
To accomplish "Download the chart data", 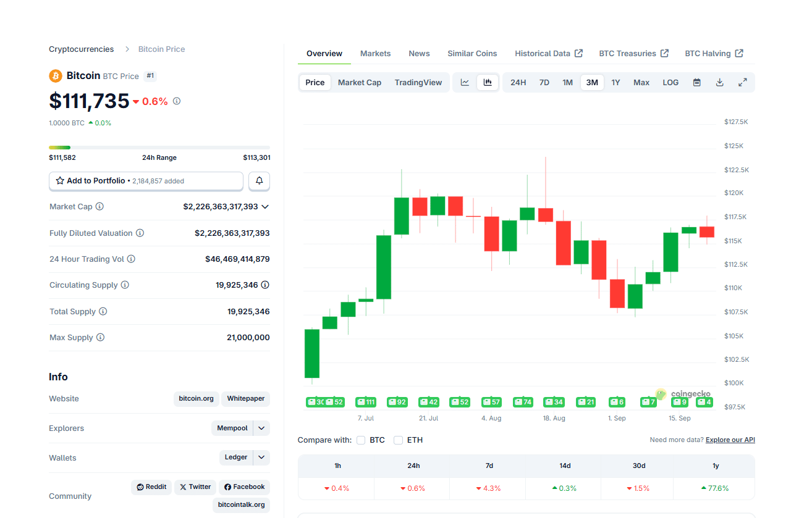I will tap(719, 82).
